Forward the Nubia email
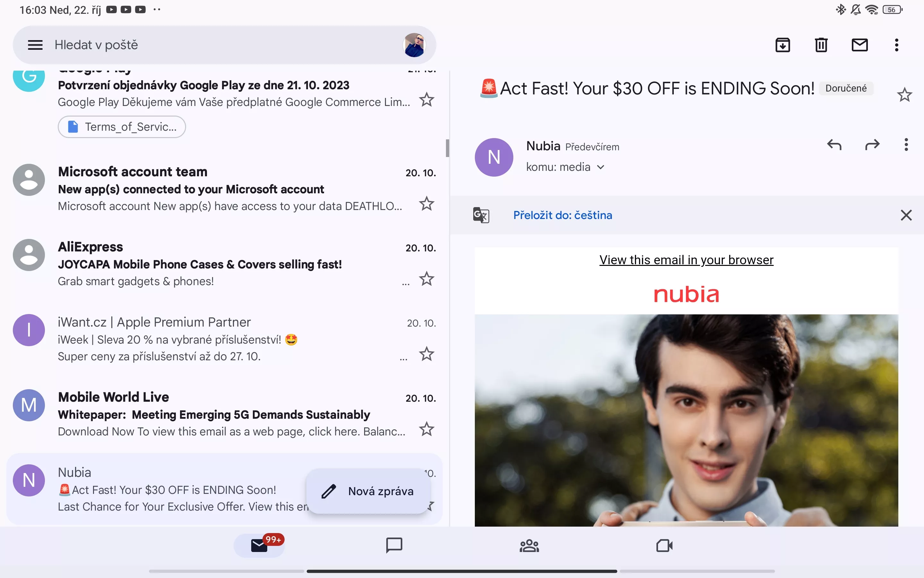 872,145
